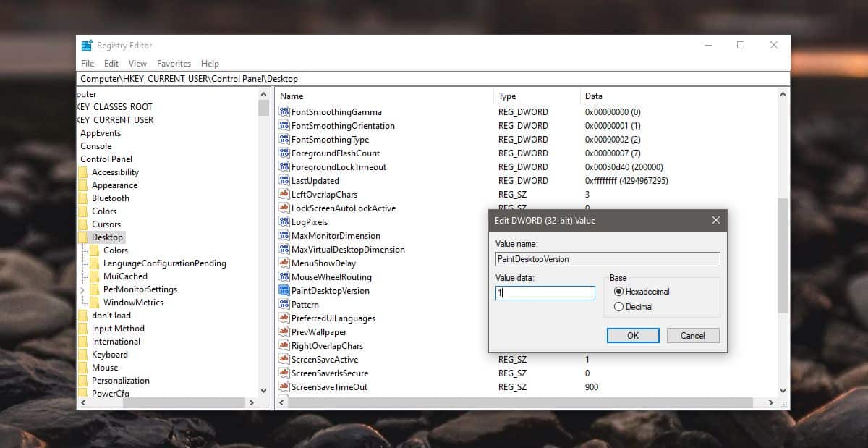868x448 pixels.
Task: Open the Edit menu
Action: (111, 64)
